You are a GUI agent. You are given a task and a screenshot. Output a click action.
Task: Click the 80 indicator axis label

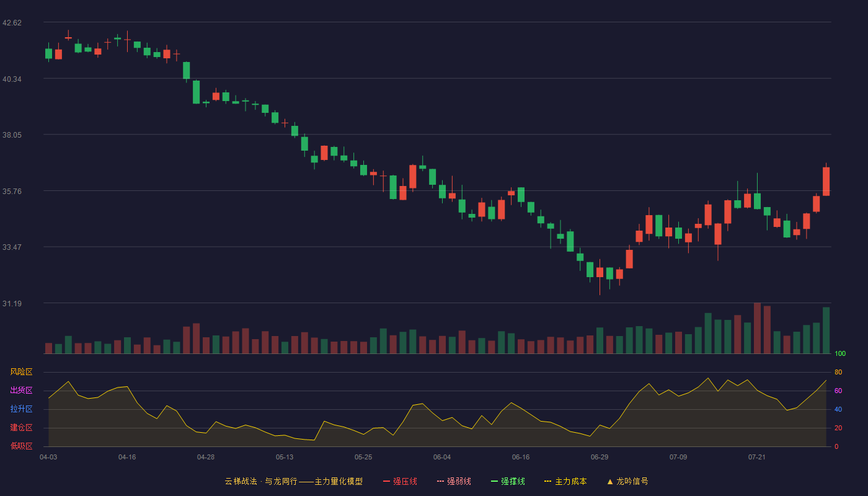838,372
